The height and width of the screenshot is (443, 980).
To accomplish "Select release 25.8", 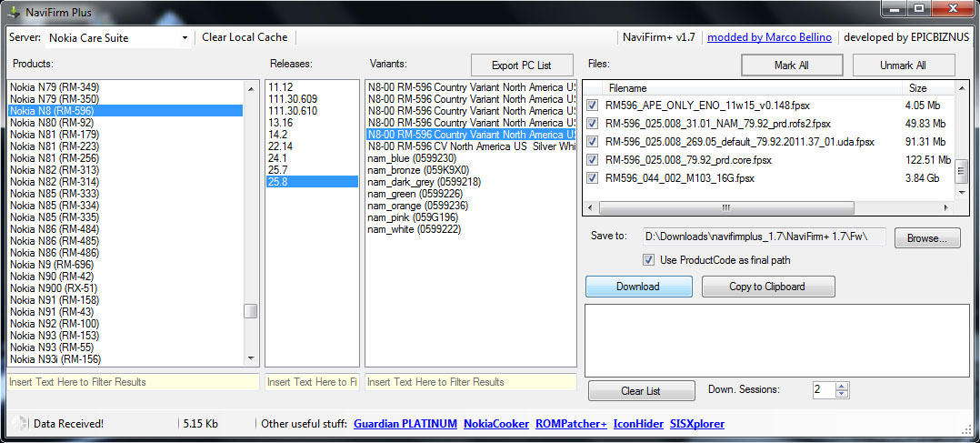I will [312, 181].
